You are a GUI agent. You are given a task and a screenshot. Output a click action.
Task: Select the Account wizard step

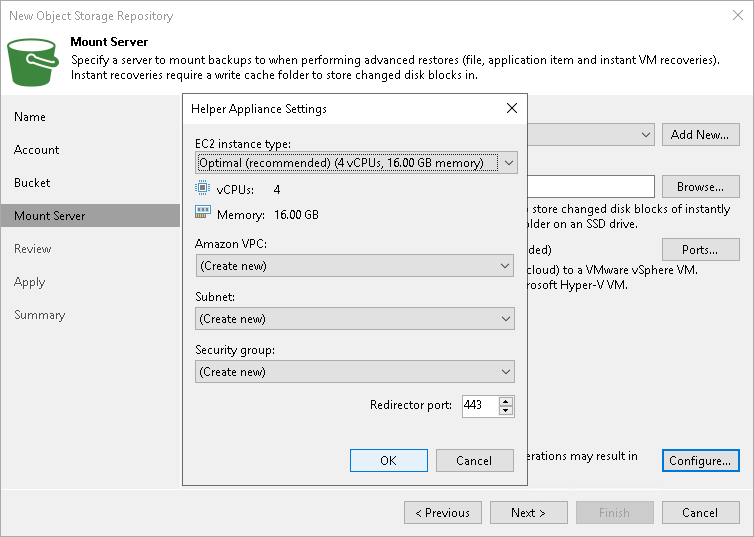click(x=37, y=150)
